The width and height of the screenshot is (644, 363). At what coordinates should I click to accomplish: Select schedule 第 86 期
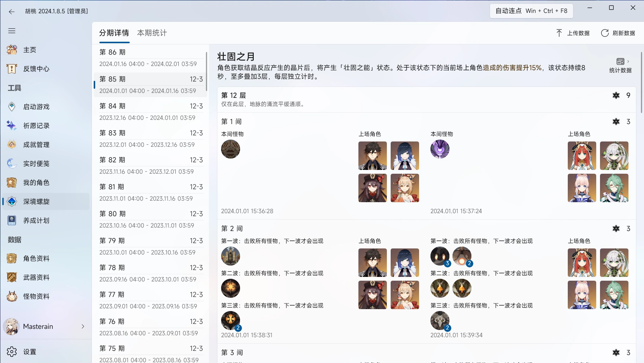click(150, 58)
